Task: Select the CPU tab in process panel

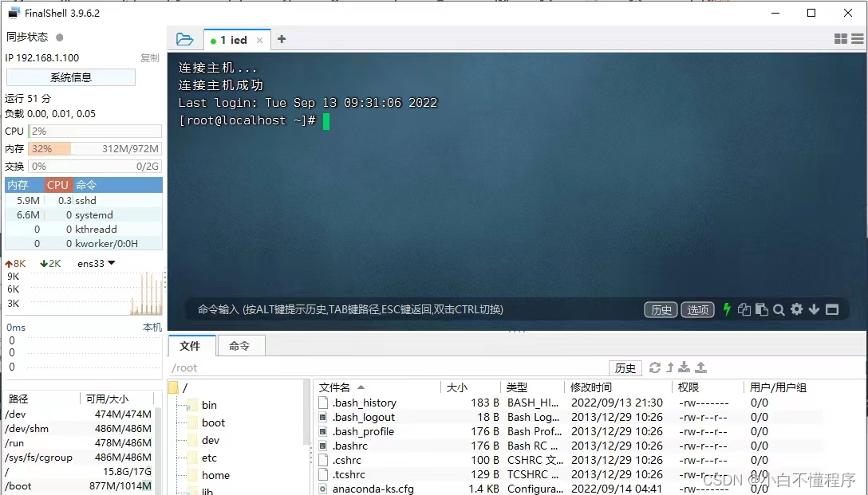Action: [57, 184]
